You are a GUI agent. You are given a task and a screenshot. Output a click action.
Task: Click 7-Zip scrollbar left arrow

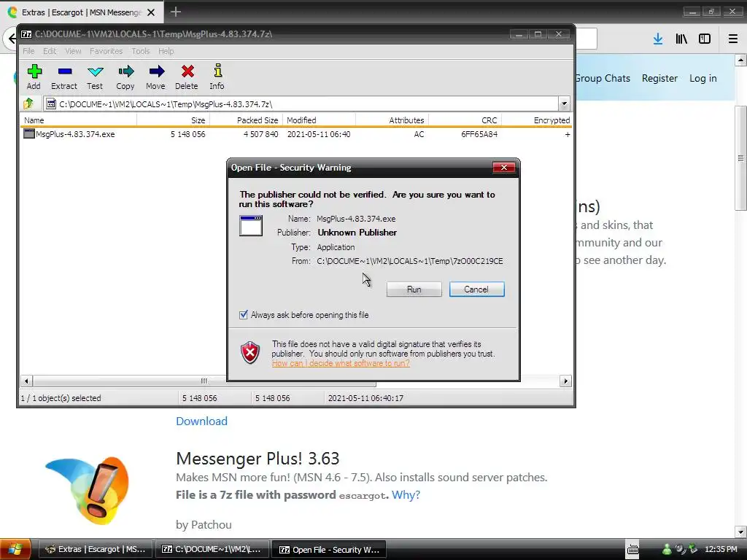[26, 381]
